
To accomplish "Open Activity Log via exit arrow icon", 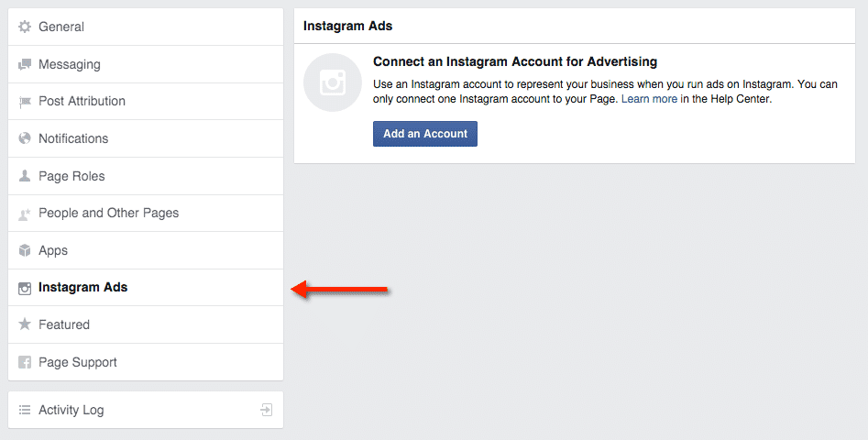I will point(267,410).
